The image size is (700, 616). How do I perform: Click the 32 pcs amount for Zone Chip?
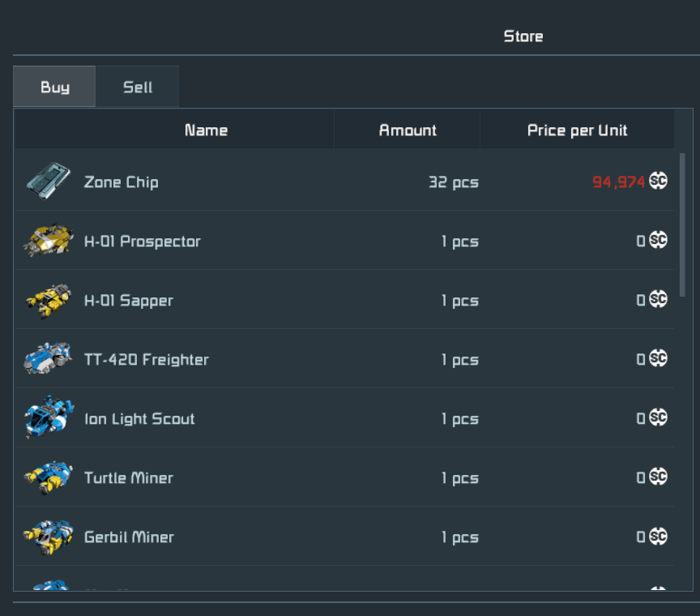pos(453,182)
